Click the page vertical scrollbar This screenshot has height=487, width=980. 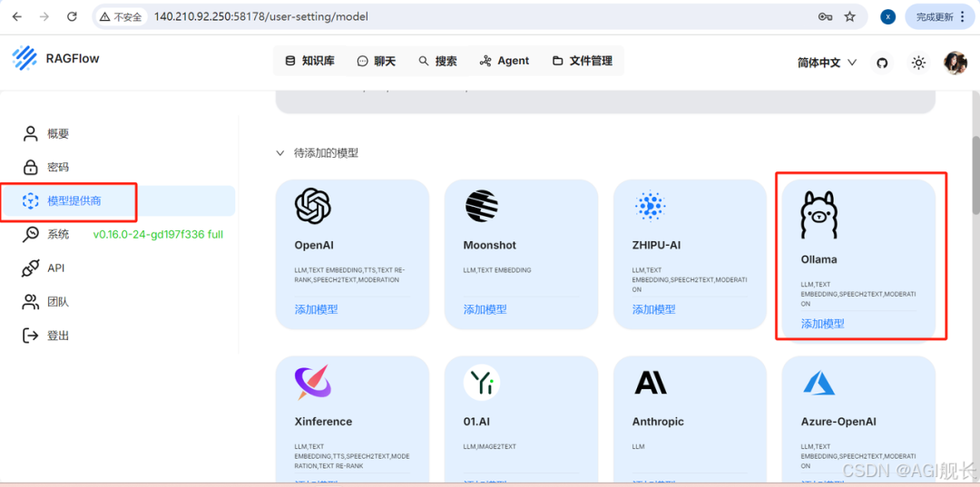(x=975, y=175)
